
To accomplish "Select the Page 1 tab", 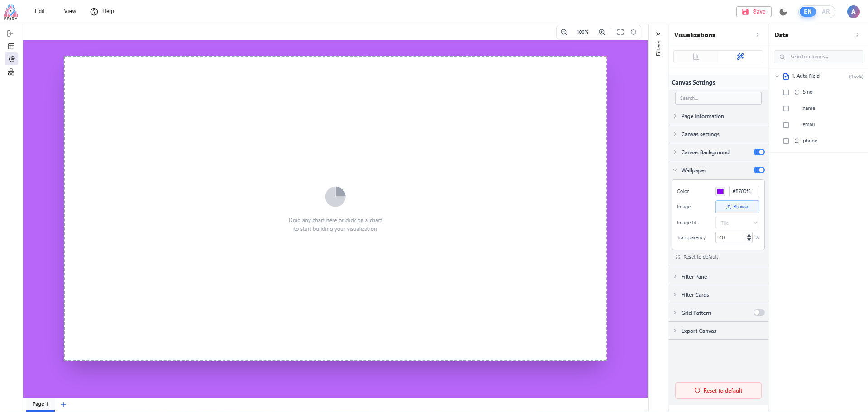I will [40, 404].
